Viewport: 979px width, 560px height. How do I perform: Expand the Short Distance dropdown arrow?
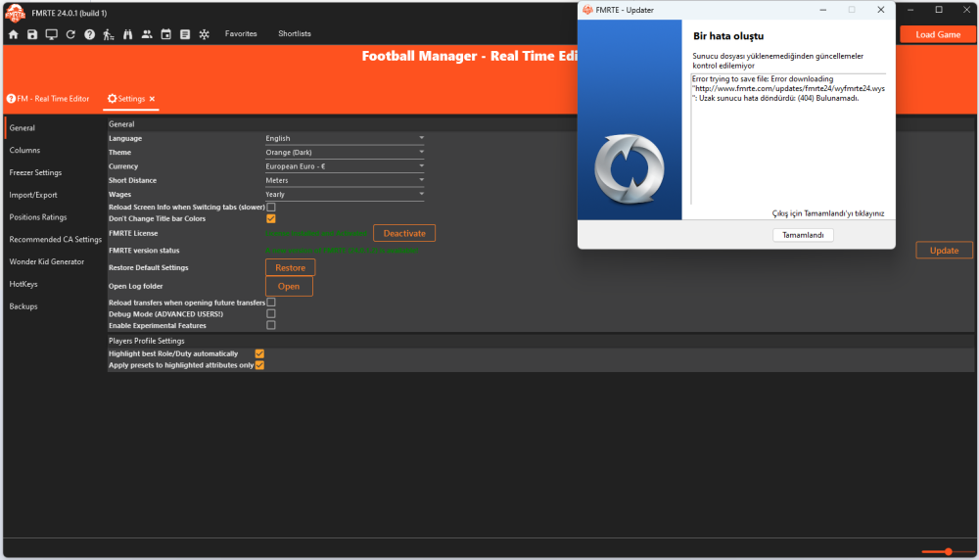click(421, 180)
